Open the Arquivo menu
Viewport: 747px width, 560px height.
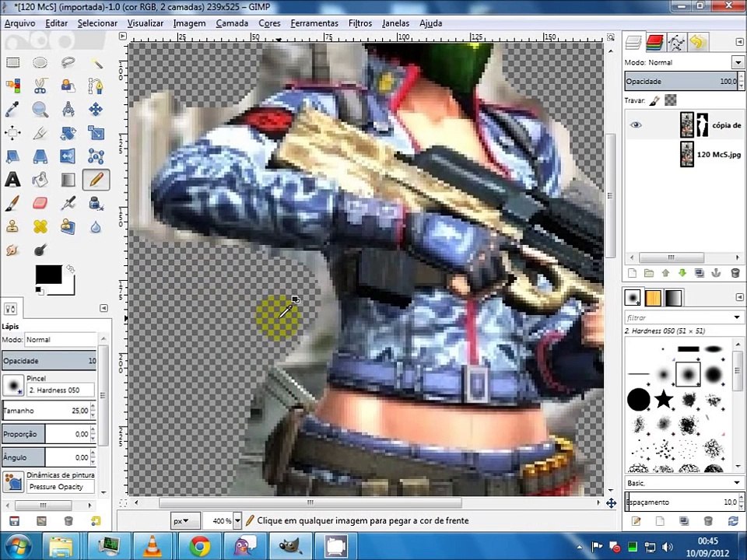pos(19,23)
